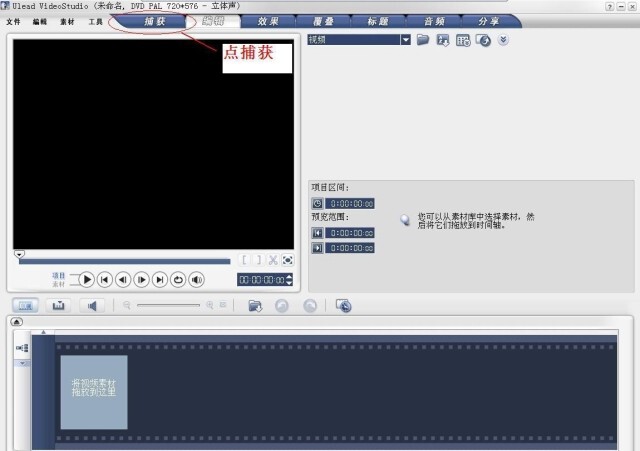The image size is (640, 451).
Task: Click the preview trim bar
Action: (124, 262)
